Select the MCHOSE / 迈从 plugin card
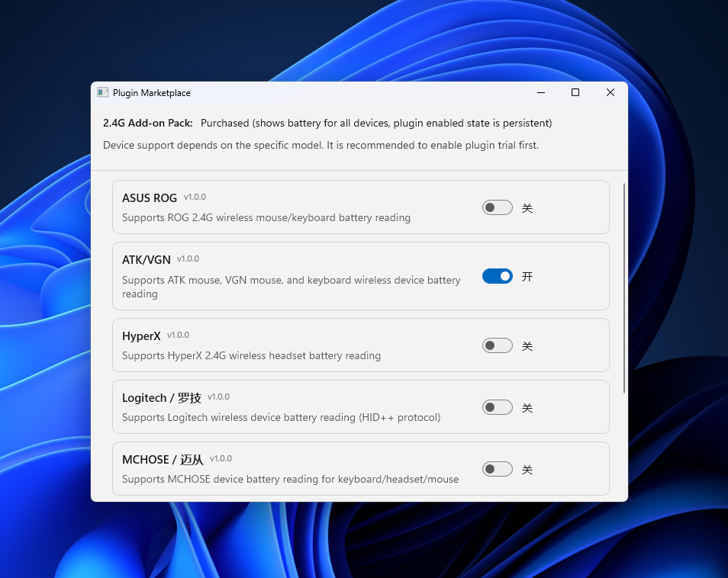The width and height of the screenshot is (728, 578). [x=305, y=468]
